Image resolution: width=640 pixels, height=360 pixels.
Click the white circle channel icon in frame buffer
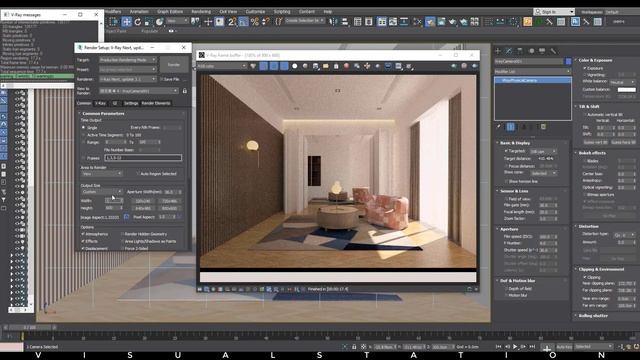click(294, 66)
